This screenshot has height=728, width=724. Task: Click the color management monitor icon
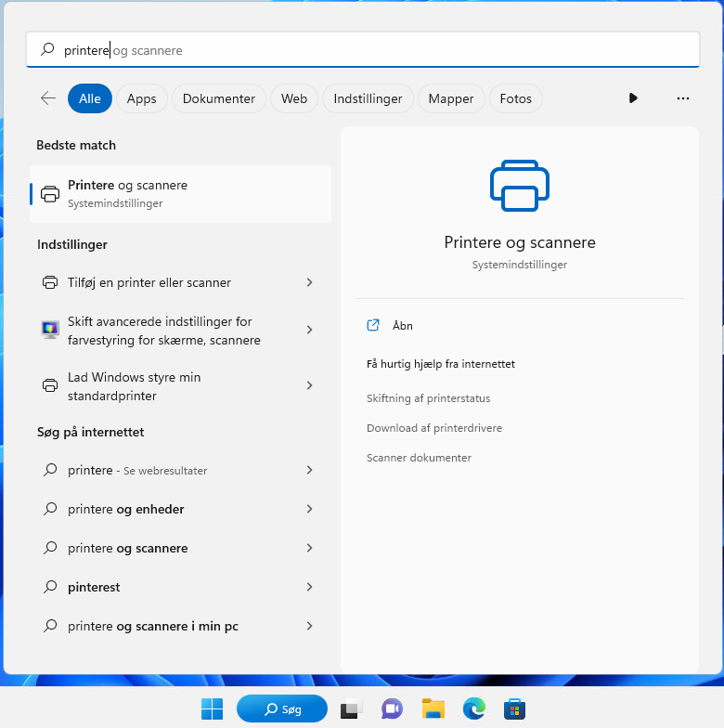tap(50, 330)
